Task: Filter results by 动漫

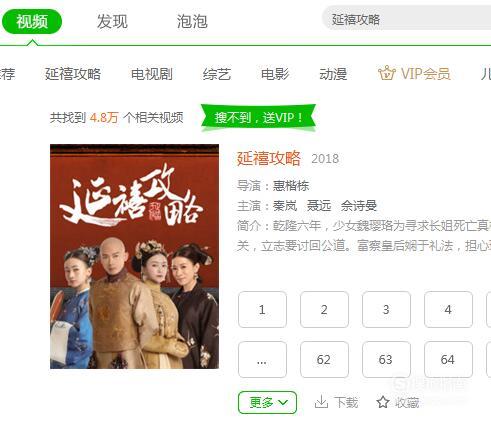Action: [333, 74]
